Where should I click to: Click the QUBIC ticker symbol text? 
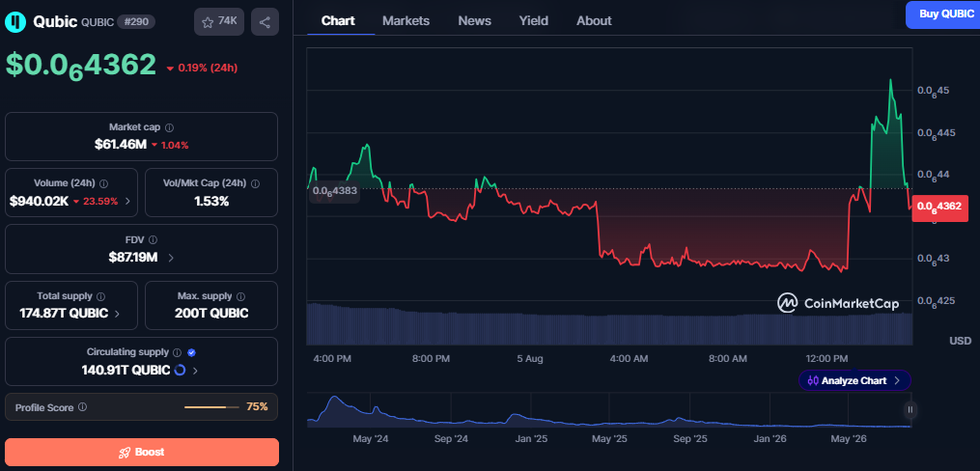click(98, 22)
